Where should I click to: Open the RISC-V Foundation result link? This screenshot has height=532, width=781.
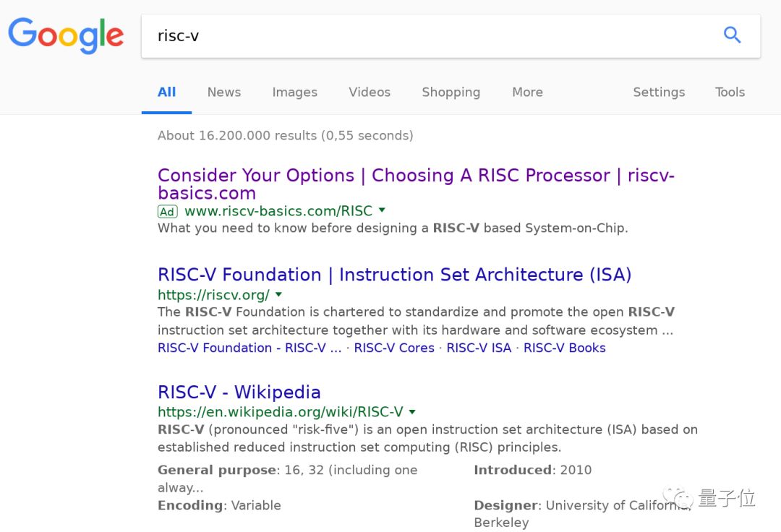click(x=394, y=275)
